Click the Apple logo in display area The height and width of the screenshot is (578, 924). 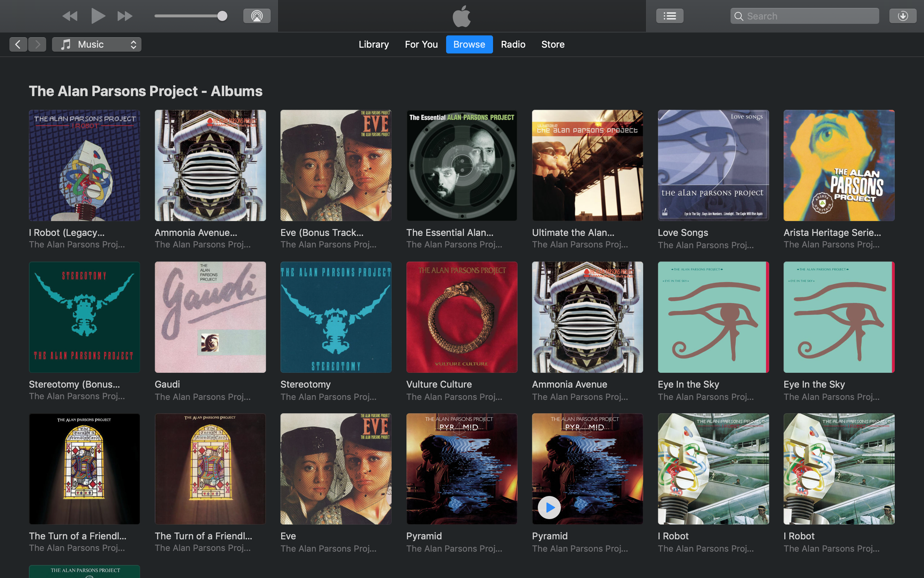click(461, 16)
